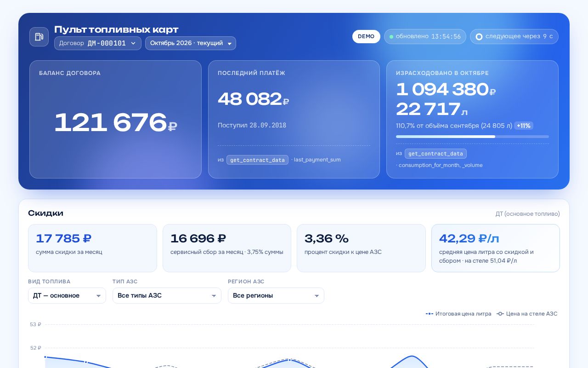Click the 121 676 ₽ balance value
Screen dimensions: 588x368
pyautogui.click(x=115, y=122)
